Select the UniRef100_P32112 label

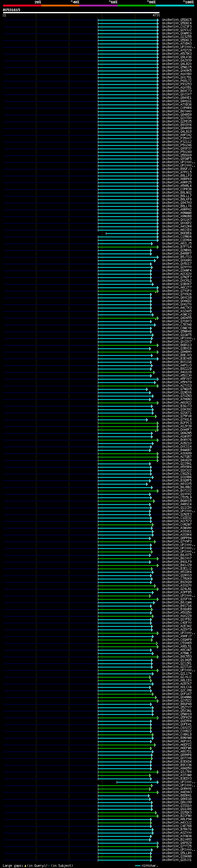pos(177,142)
